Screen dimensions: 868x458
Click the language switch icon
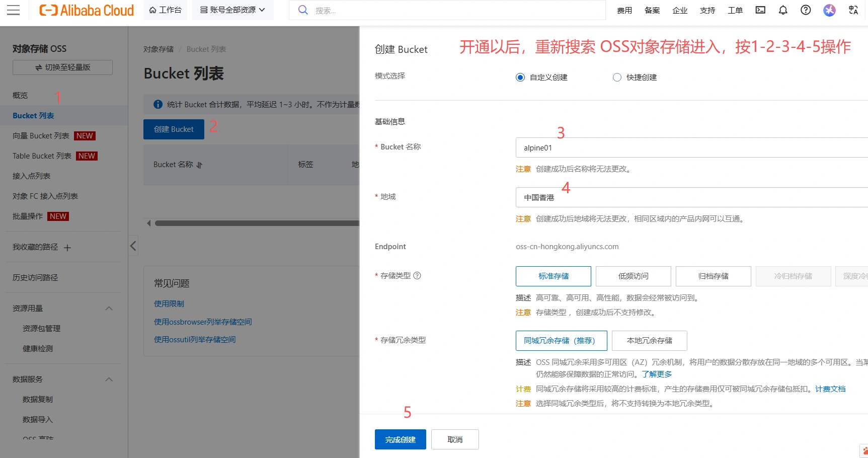click(x=853, y=10)
